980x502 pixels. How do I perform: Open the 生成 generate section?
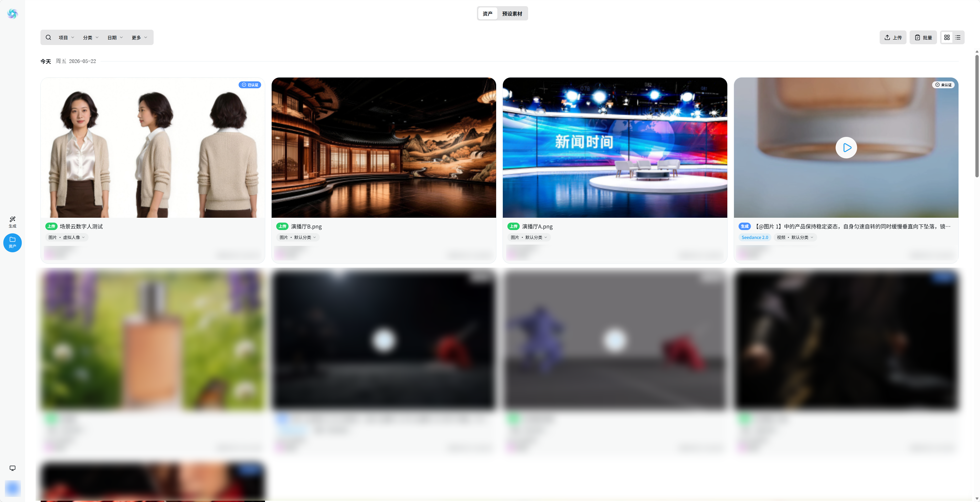[12, 222]
